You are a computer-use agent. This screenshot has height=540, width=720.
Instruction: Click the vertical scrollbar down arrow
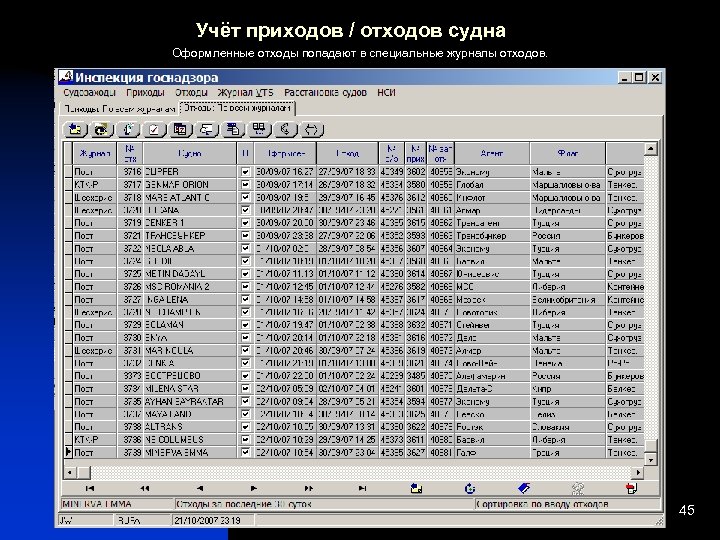pyautogui.click(x=651, y=459)
